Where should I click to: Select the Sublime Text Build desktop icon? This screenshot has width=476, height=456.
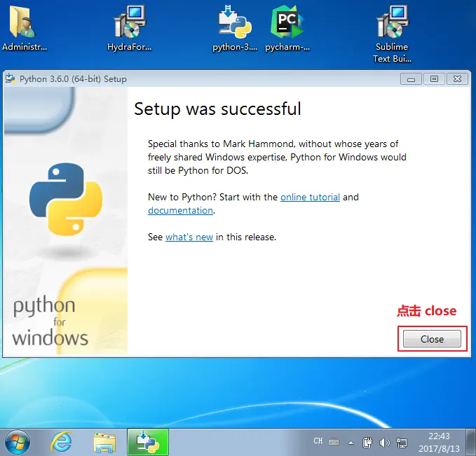pos(392,34)
